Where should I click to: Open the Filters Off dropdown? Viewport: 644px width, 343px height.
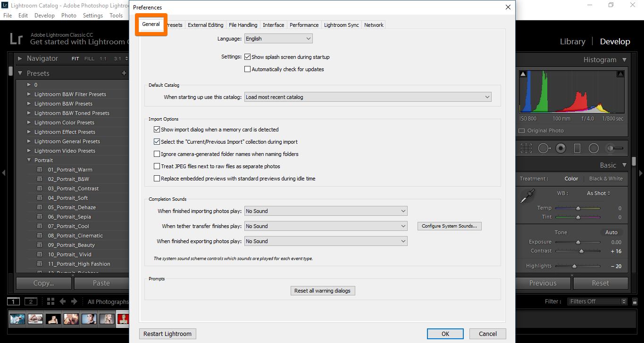[597, 302]
